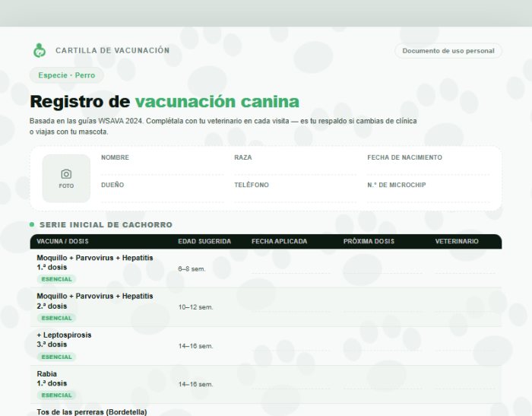Viewport: 532px width, 416px height.
Task: Click the green pet logo icon
Action: (40, 51)
